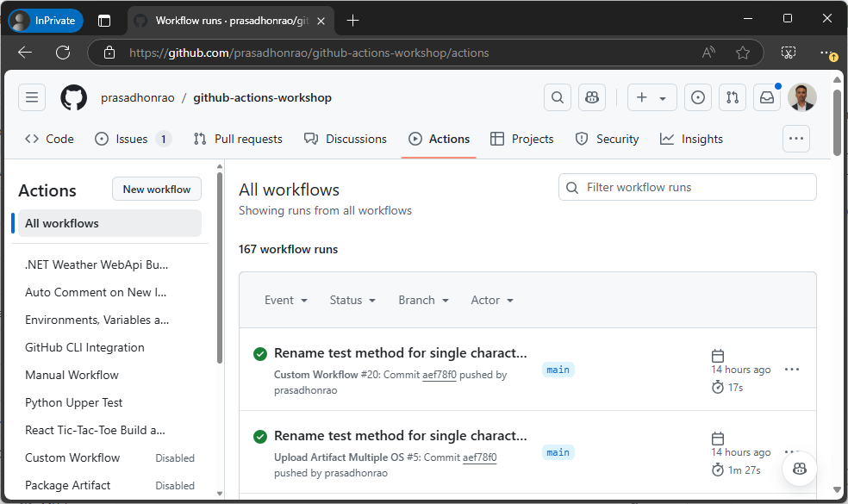Click main branch label on Upload Artifact run
Image resolution: width=848 pixels, height=504 pixels.
pos(558,452)
